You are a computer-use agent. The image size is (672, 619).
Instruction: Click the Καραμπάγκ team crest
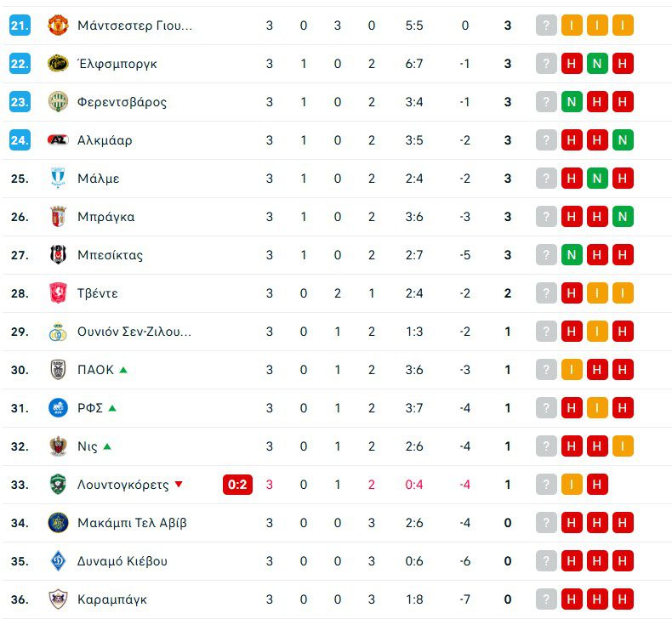coord(57,599)
